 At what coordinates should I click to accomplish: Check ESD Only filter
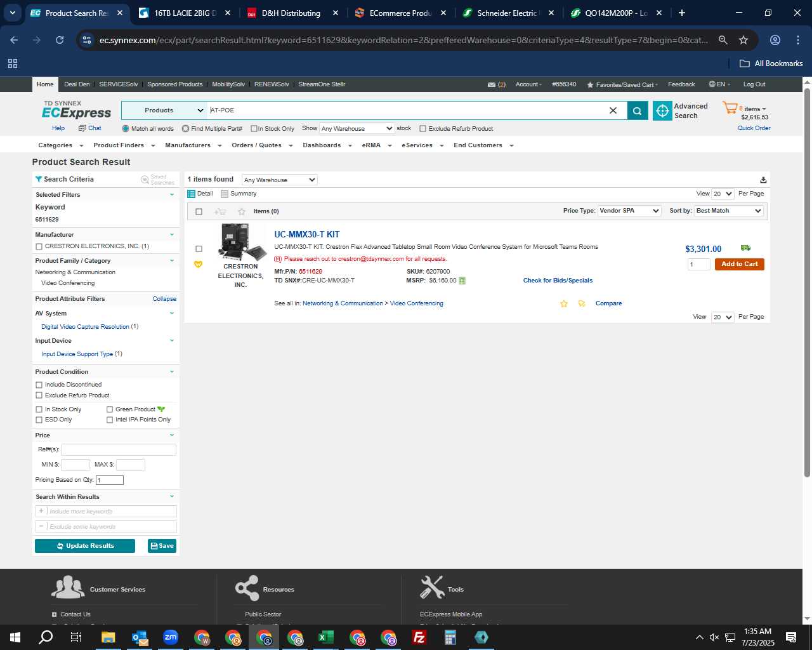click(x=39, y=420)
